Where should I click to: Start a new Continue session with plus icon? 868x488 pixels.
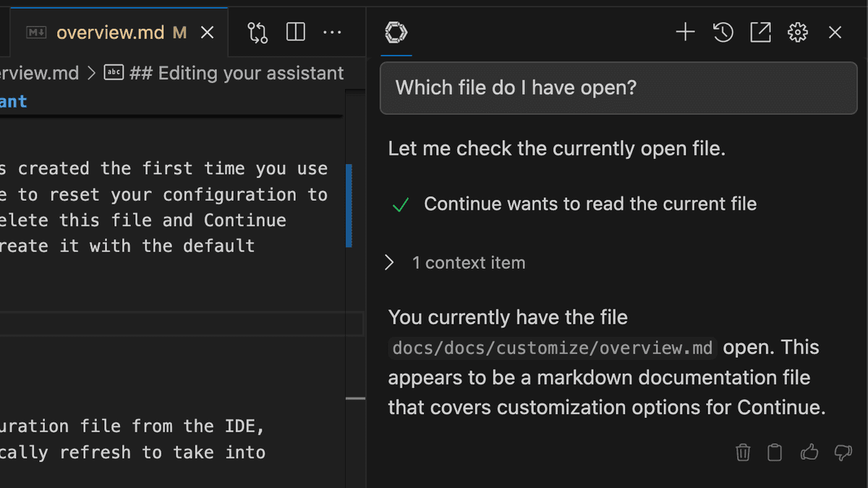point(685,33)
